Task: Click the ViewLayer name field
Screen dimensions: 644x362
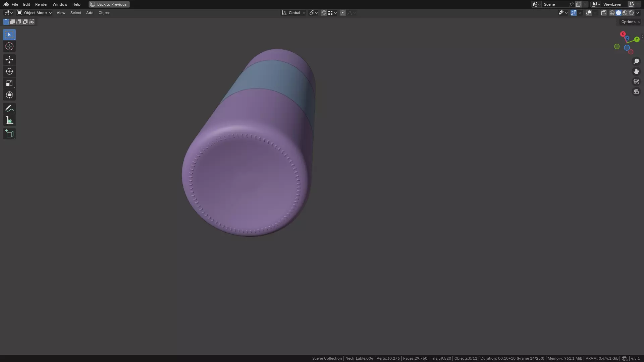Action: (614, 4)
